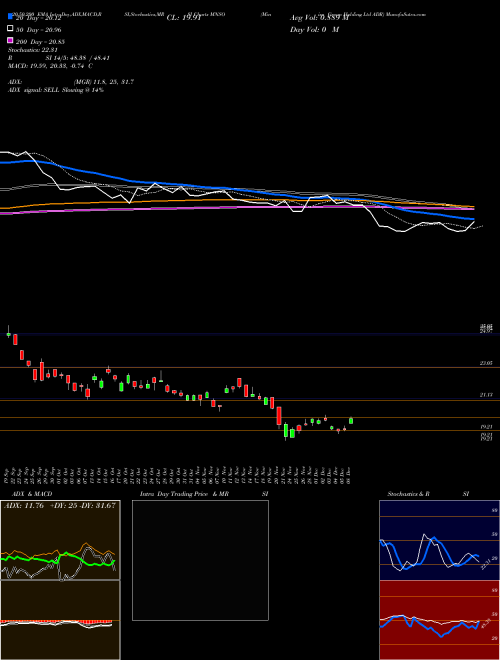The height and width of the screenshot is (660, 500).
Task: Click the 'ADX signal: SELL' text
Action: pos(34,90)
